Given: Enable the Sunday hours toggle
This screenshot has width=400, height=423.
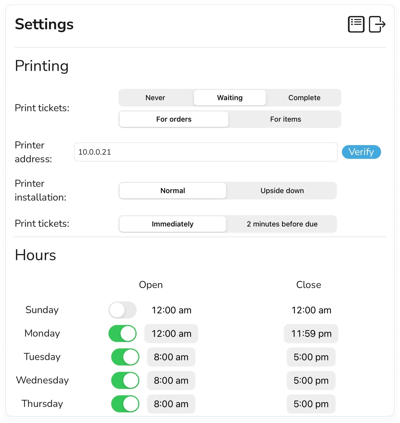Looking at the screenshot, I should click(122, 310).
